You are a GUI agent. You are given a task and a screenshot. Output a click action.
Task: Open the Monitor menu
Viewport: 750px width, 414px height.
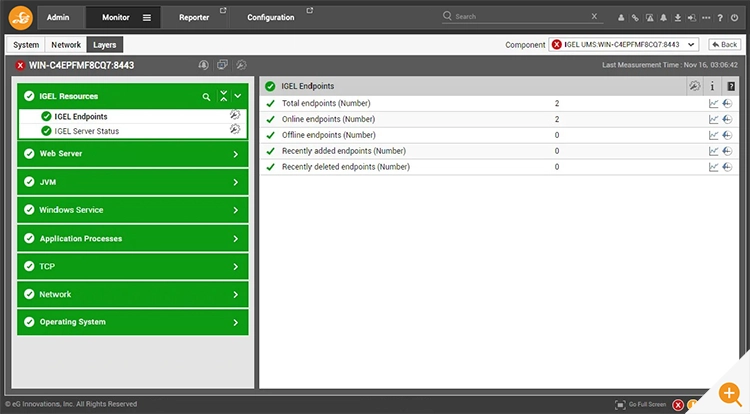(x=116, y=17)
